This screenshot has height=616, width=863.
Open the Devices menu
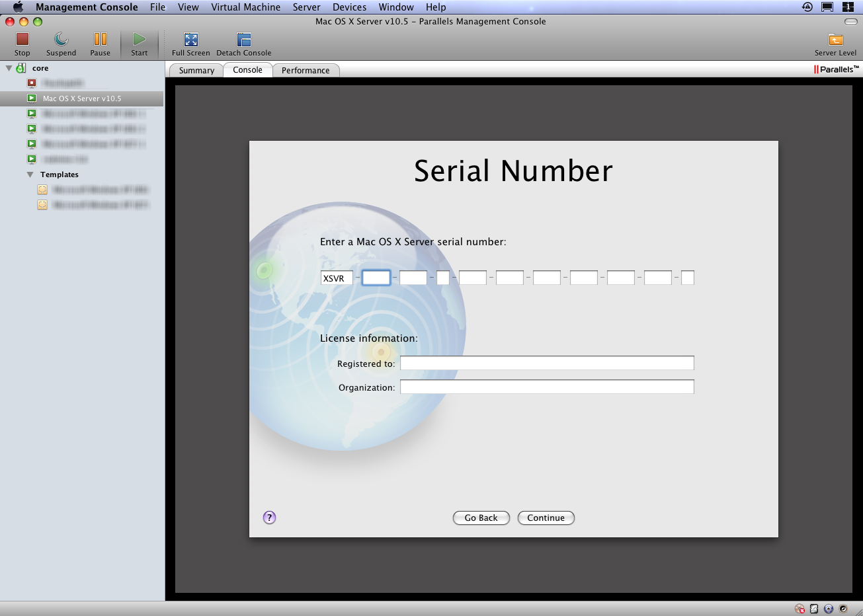point(349,7)
